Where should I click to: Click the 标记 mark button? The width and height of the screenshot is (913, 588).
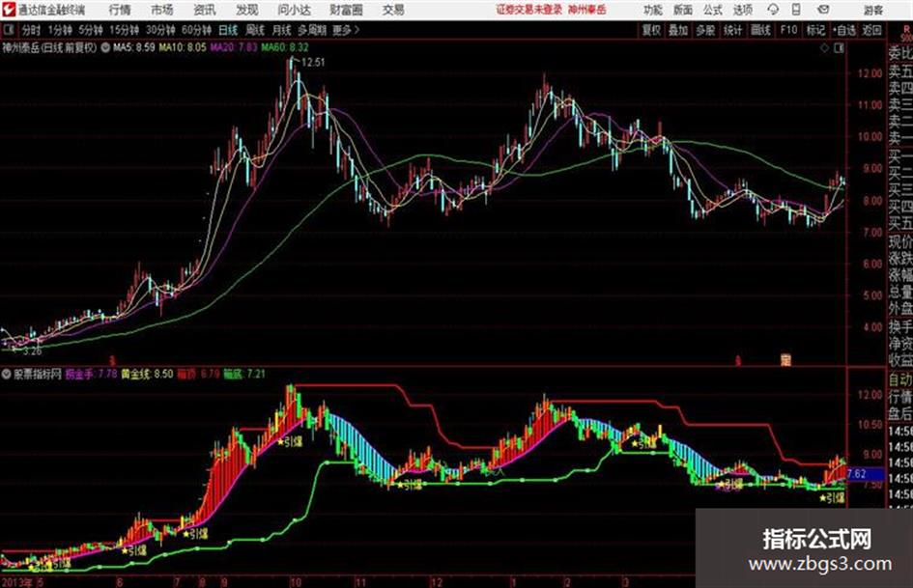click(x=815, y=30)
